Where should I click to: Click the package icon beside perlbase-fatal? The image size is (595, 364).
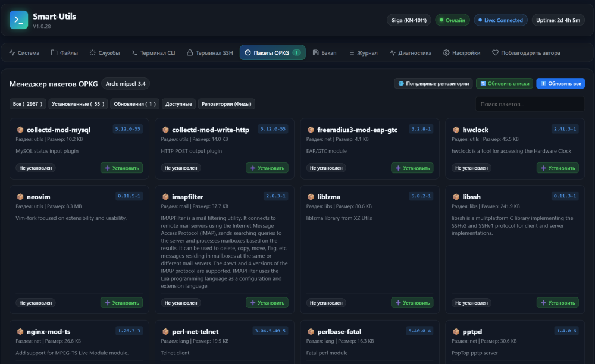311,331
